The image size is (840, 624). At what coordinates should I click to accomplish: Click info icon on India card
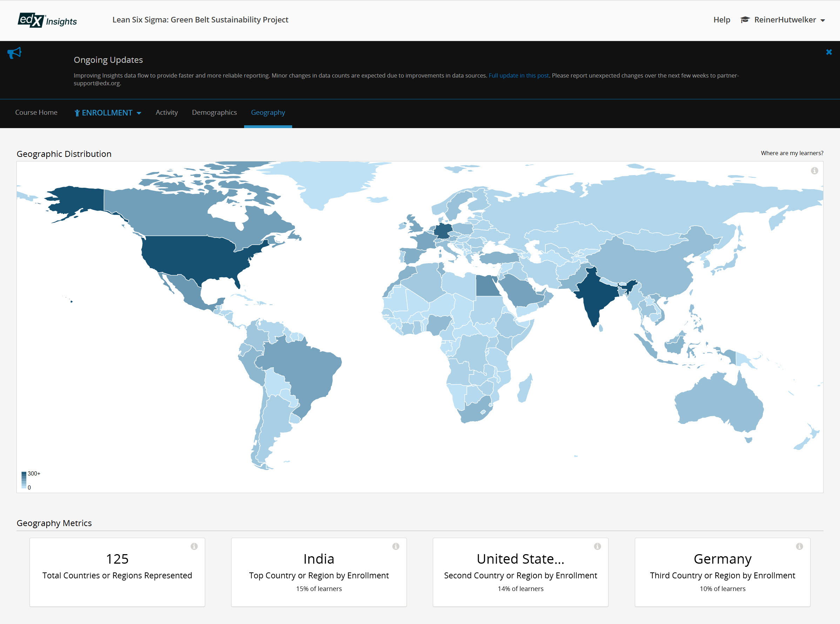(396, 546)
